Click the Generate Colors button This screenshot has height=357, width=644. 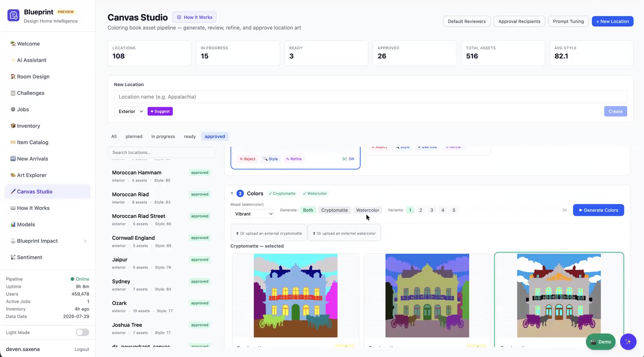598,210
